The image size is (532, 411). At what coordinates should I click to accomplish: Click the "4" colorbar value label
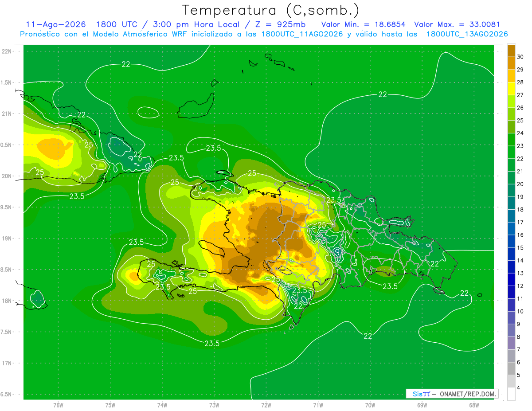[x=519, y=388]
